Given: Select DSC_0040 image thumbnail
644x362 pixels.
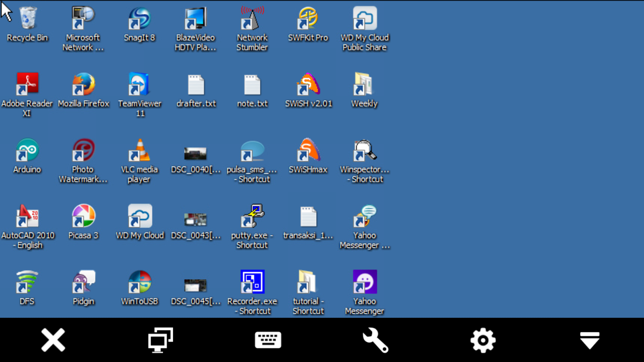Looking at the screenshot, I should pyautogui.click(x=196, y=154).
